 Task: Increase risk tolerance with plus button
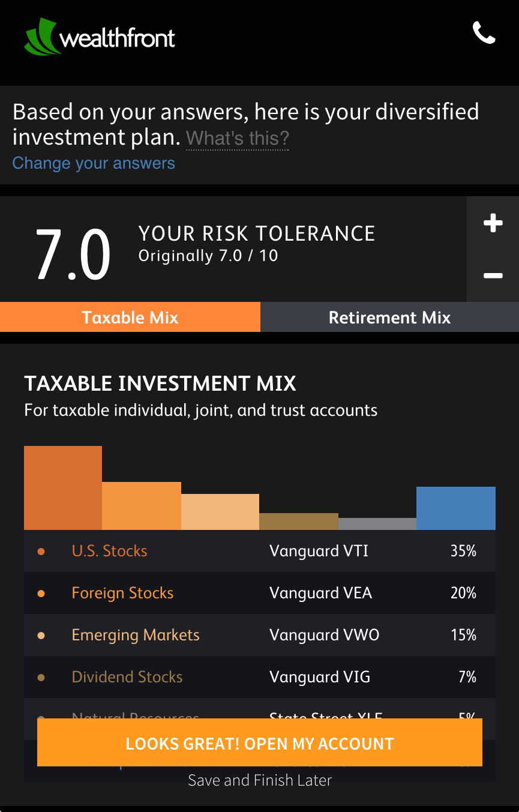(x=493, y=223)
